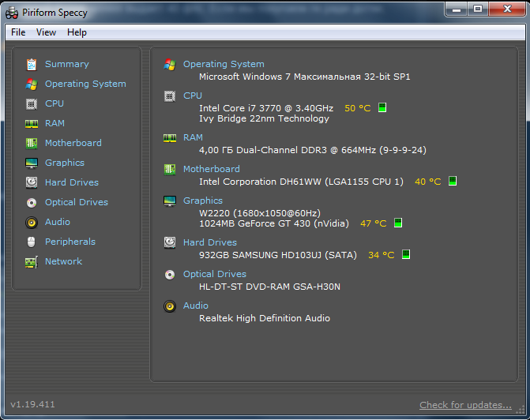Open the Help menu
Viewport: 530px width, 420px height.
(77, 32)
